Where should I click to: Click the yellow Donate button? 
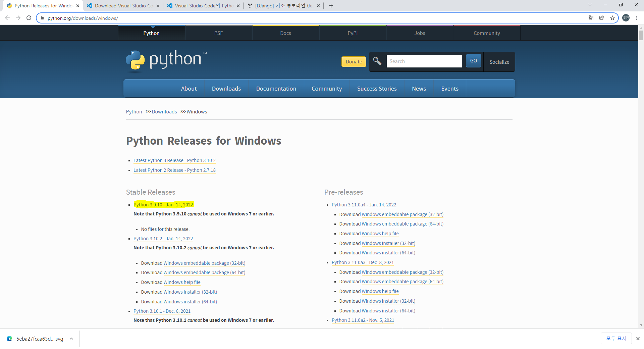[x=354, y=62]
